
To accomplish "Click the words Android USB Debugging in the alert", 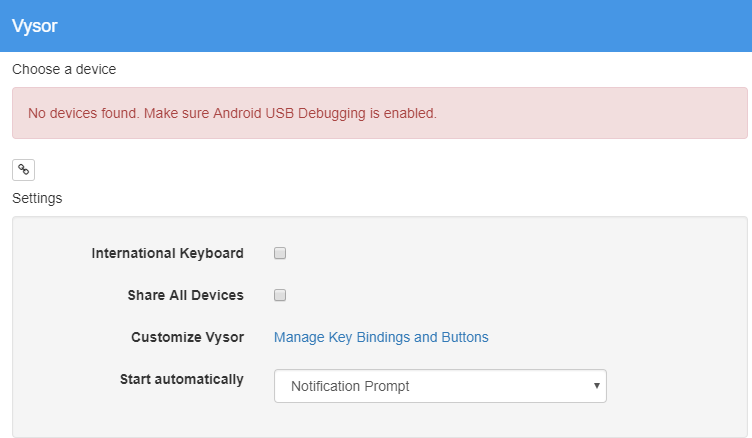I will [289, 113].
